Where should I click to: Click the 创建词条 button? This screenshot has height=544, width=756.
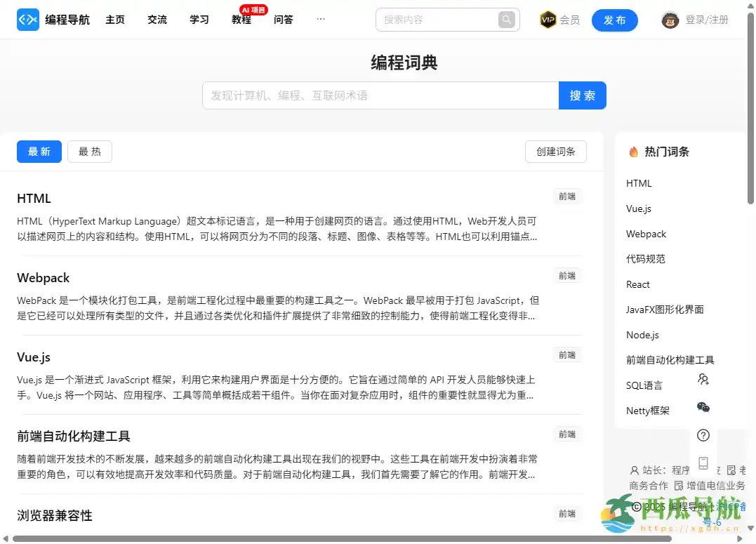[x=555, y=152]
